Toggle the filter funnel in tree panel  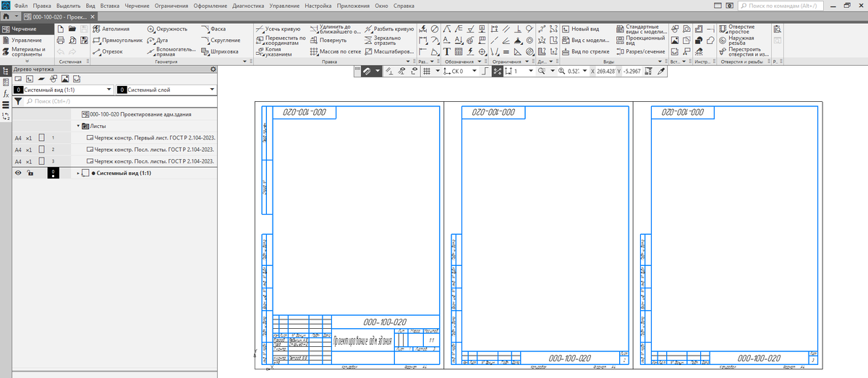click(18, 102)
